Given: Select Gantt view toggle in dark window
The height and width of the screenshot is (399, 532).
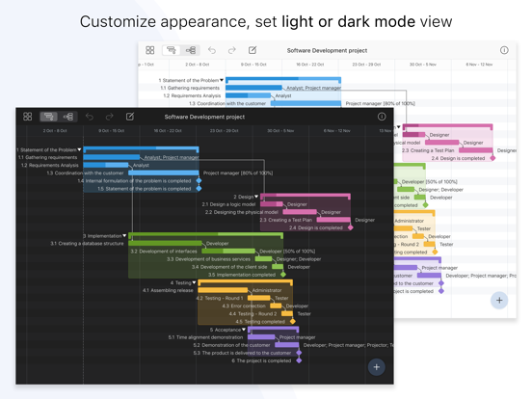Looking at the screenshot, I should point(49,117).
